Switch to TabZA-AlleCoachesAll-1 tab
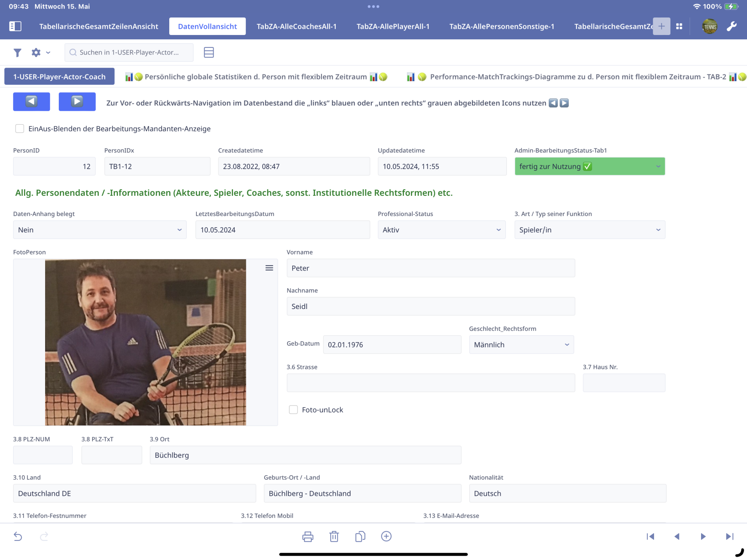 point(296,26)
